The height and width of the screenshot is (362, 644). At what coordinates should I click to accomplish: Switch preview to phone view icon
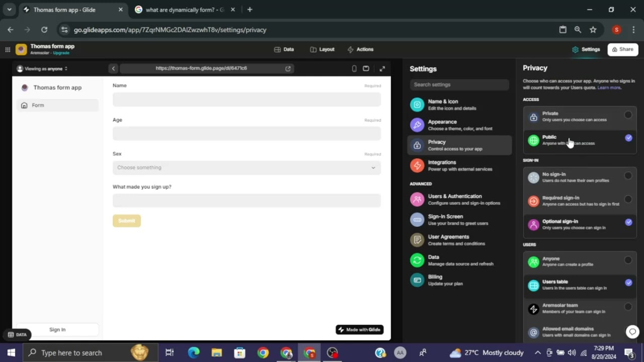(x=354, y=68)
